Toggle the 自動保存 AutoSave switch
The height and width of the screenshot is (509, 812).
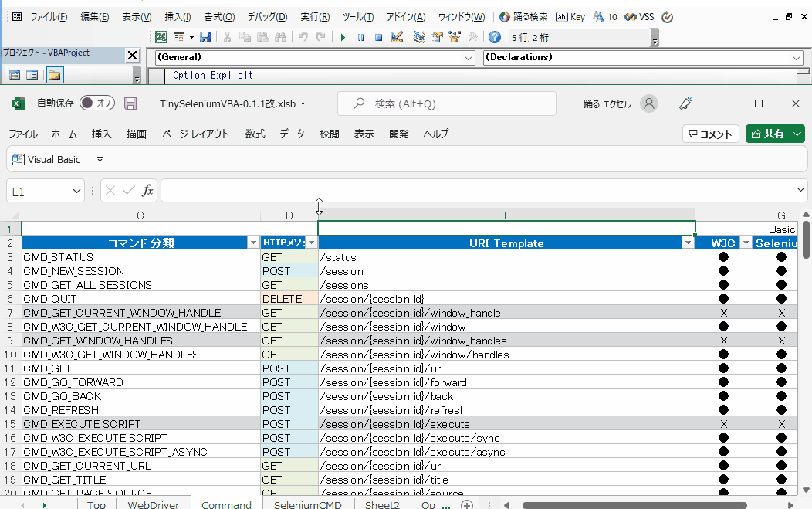(96, 103)
